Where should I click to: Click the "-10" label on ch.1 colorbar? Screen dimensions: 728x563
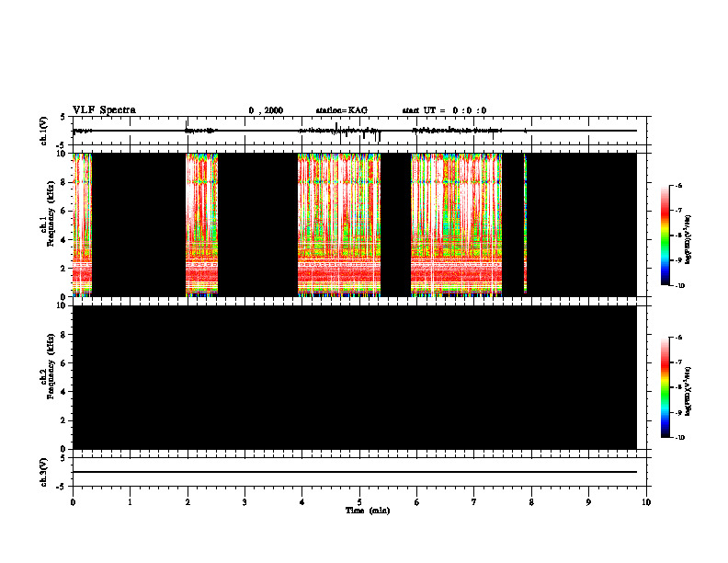coord(679,285)
